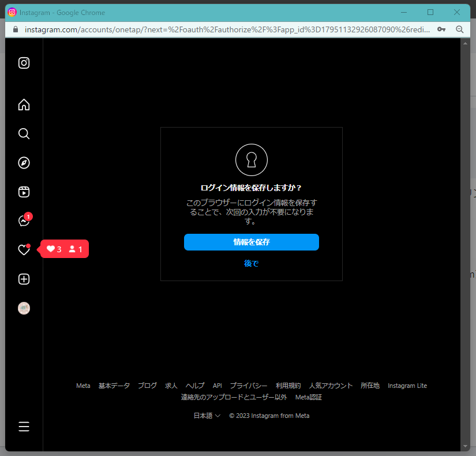
Task: Click the Create new post plus icon
Action: tap(24, 279)
